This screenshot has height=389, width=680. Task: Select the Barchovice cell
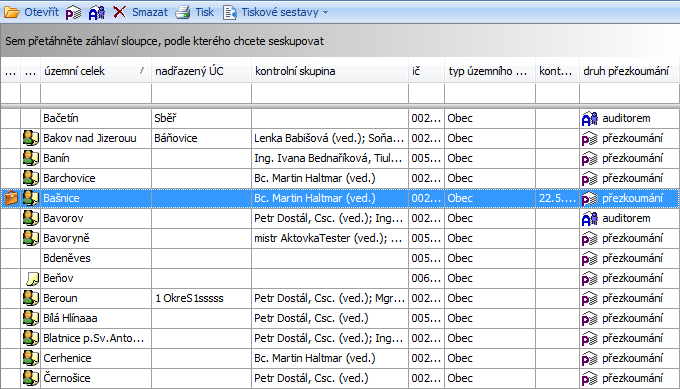[x=96, y=178]
